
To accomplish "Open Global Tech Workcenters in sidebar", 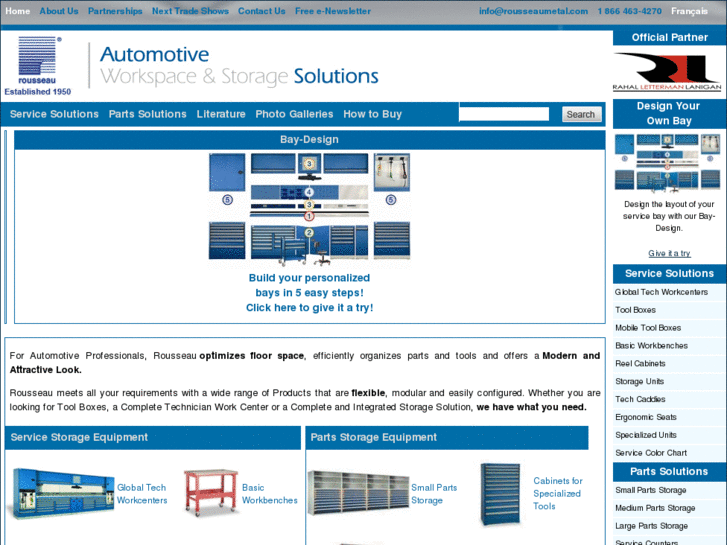I will click(x=661, y=292).
